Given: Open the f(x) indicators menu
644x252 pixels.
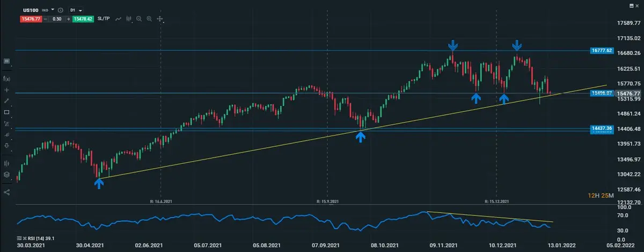Looking at the screenshot, I should point(6,78).
